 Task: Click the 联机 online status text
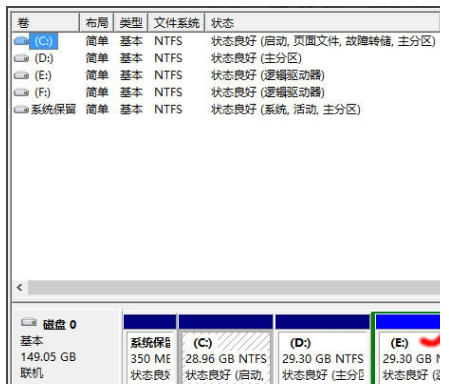(x=31, y=373)
